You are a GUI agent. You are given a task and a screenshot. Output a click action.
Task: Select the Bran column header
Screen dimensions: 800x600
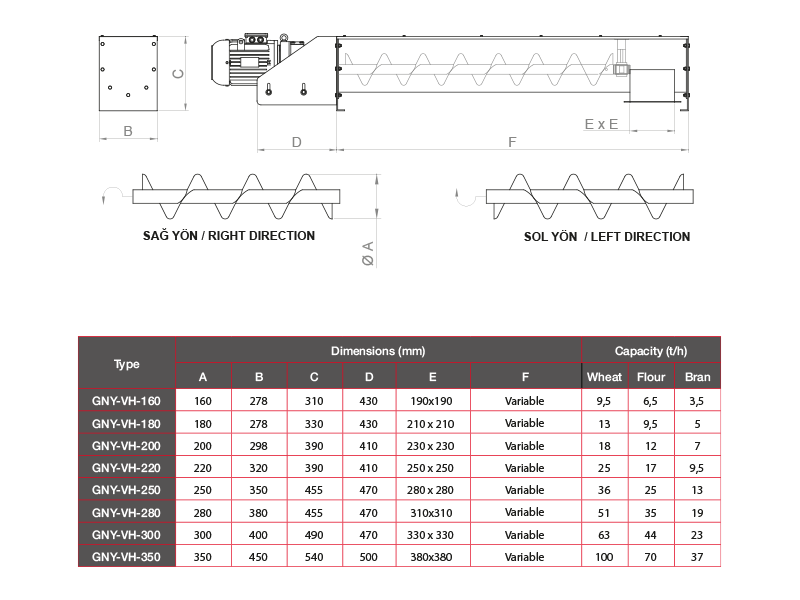click(697, 377)
